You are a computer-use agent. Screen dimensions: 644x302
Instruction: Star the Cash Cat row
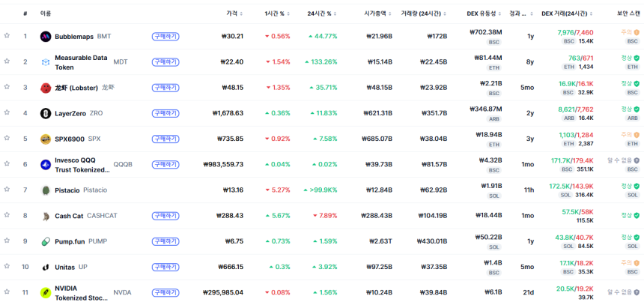pyautogui.click(x=7, y=215)
